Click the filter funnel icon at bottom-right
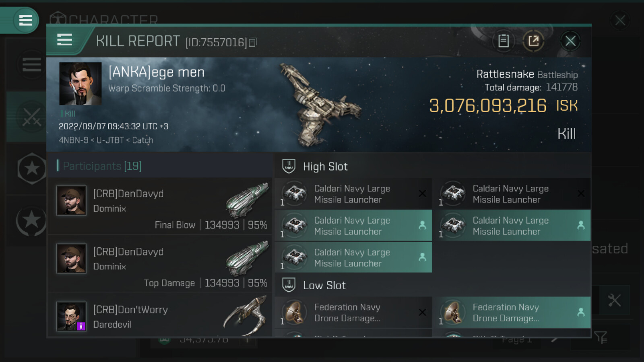The image size is (644, 362). pos(600,337)
